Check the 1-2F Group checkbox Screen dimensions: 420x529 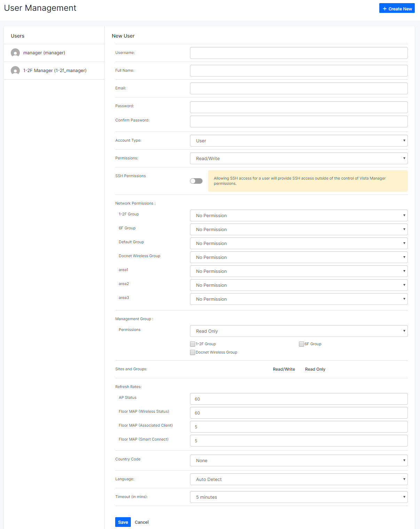coord(192,344)
